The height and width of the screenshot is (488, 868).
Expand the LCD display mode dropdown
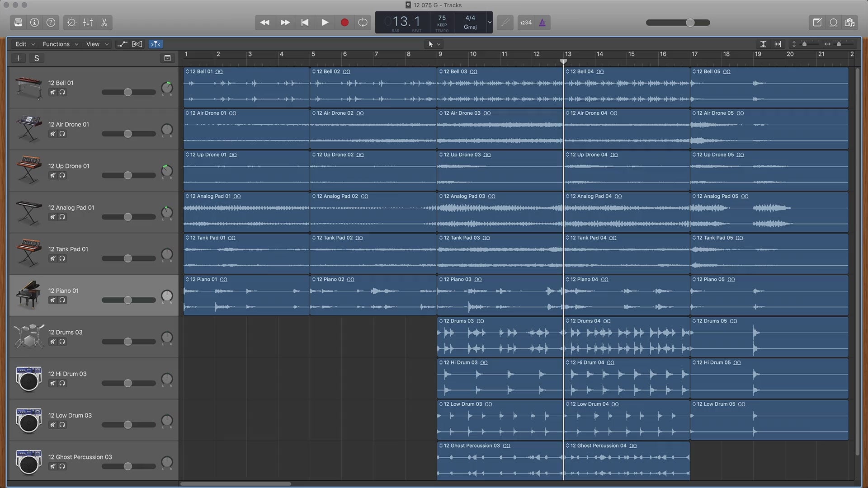tap(489, 22)
